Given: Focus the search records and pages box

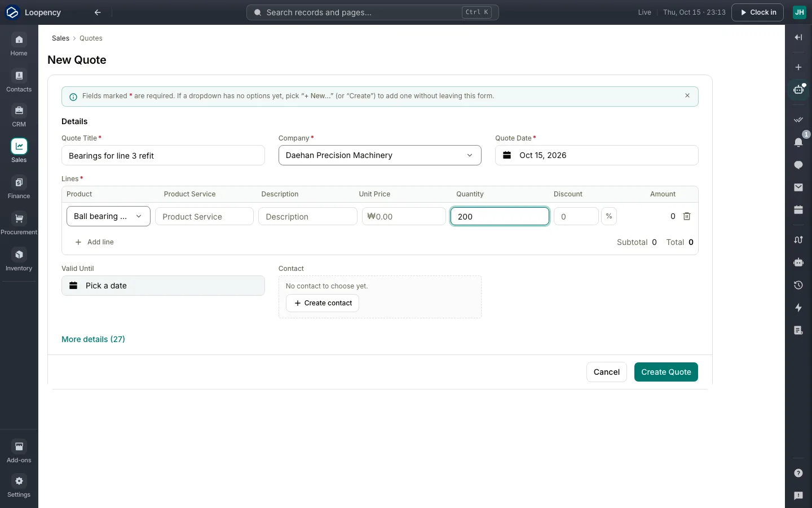Looking at the screenshot, I should (x=372, y=12).
